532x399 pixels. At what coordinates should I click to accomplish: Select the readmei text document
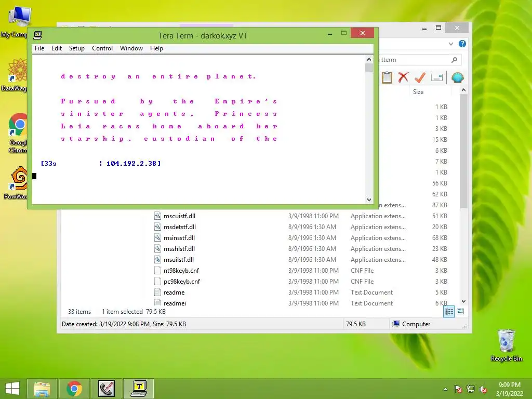click(x=175, y=303)
